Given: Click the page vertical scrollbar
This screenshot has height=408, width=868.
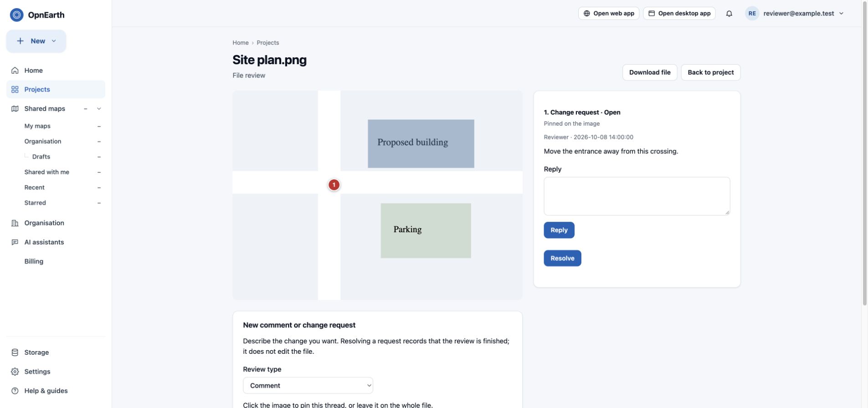Looking at the screenshot, I should 865,153.
